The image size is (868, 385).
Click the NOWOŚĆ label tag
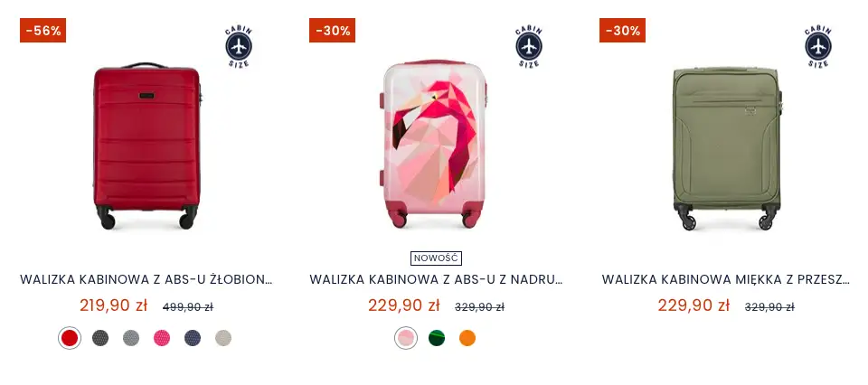[x=436, y=258]
